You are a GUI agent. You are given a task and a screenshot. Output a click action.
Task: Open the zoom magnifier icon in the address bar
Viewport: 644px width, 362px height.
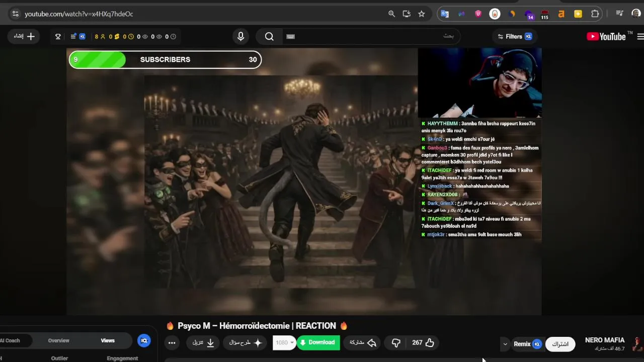(391, 14)
